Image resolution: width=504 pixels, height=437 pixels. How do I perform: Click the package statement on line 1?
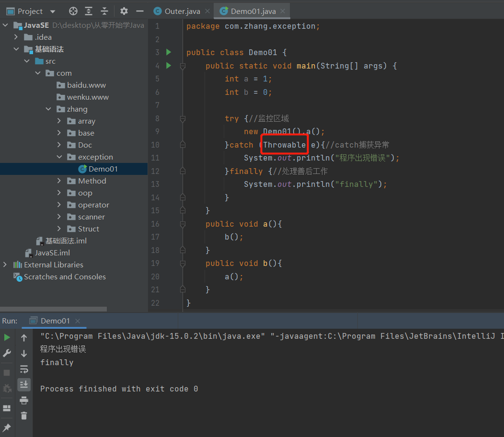[253, 26]
